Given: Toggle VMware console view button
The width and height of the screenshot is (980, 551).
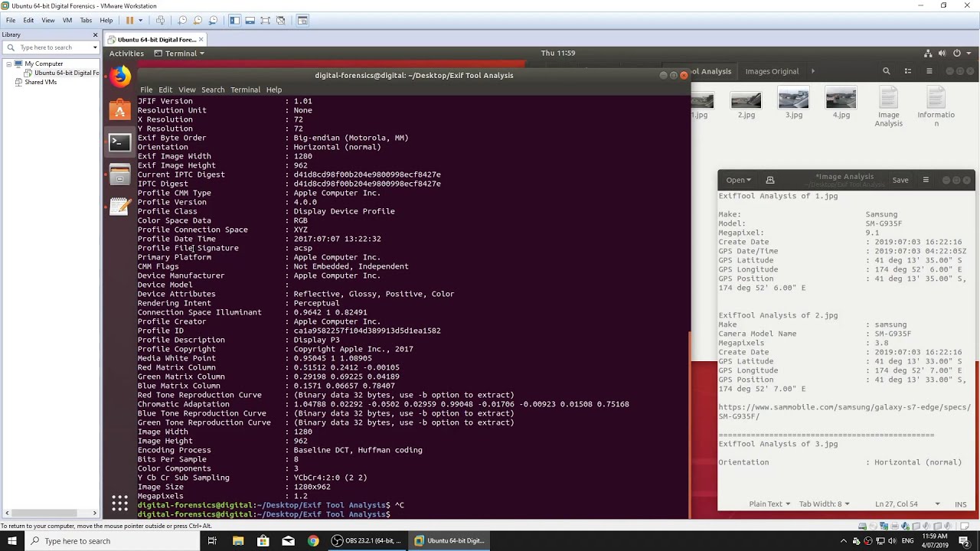Looking at the screenshot, I should [302, 21].
